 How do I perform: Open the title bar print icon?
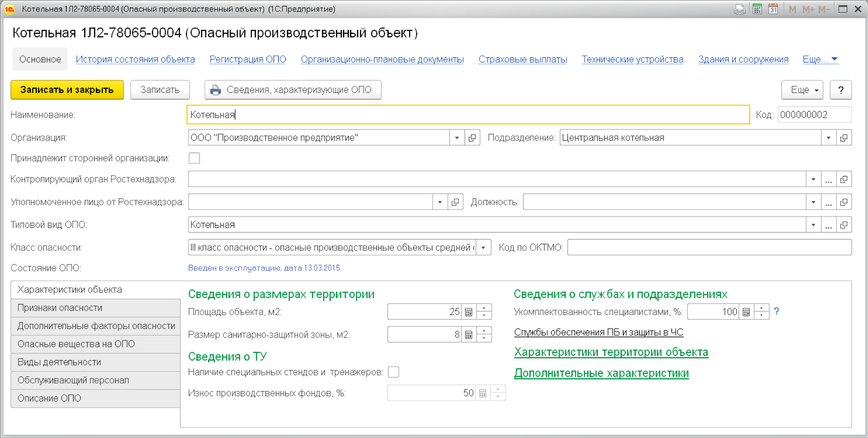pyautogui.click(x=740, y=9)
